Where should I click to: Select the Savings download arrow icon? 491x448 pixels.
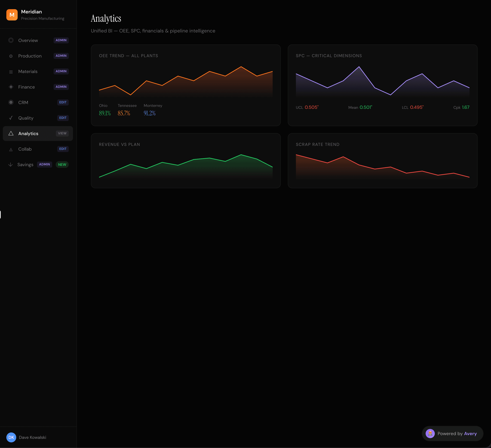pos(11,165)
